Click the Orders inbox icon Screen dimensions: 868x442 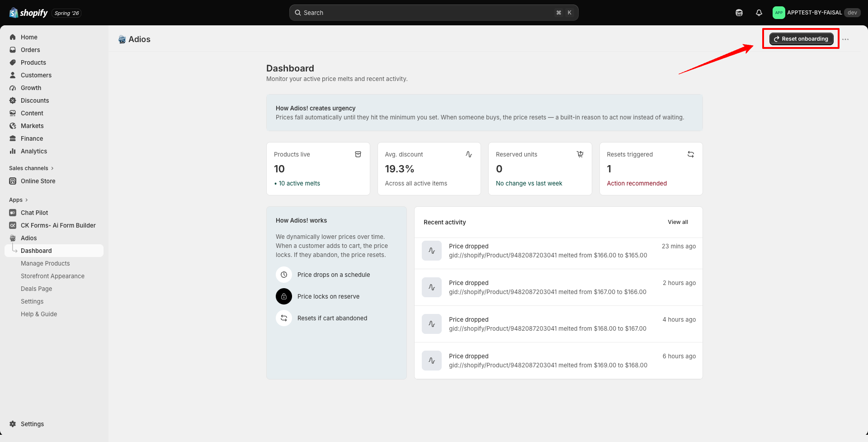(x=13, y=50)
